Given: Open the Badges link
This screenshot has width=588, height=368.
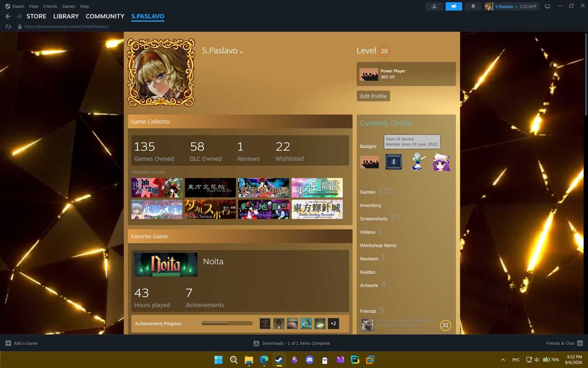Looking at the screenshot, I should coord(368,146).
